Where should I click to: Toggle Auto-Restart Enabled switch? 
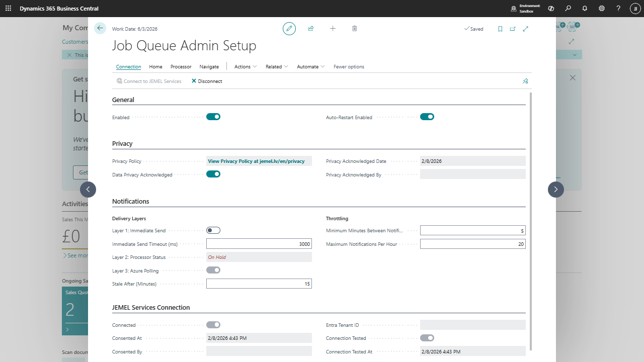click(x=427, y=117)
